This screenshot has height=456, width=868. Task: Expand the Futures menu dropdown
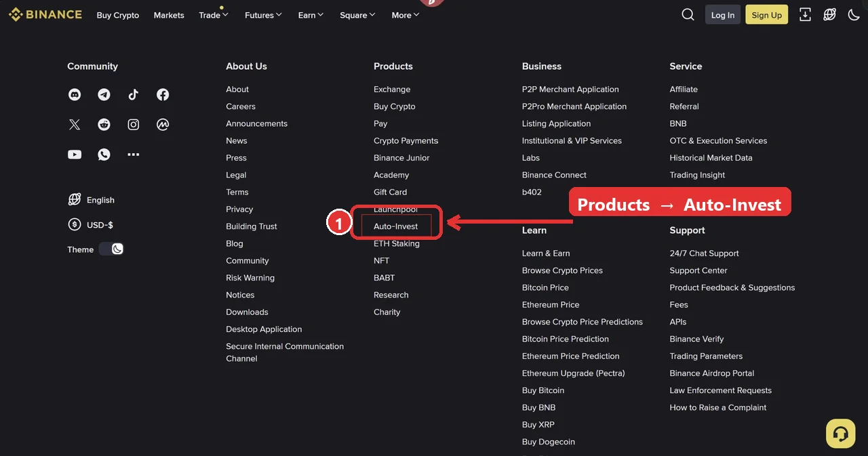click(263, 15)
